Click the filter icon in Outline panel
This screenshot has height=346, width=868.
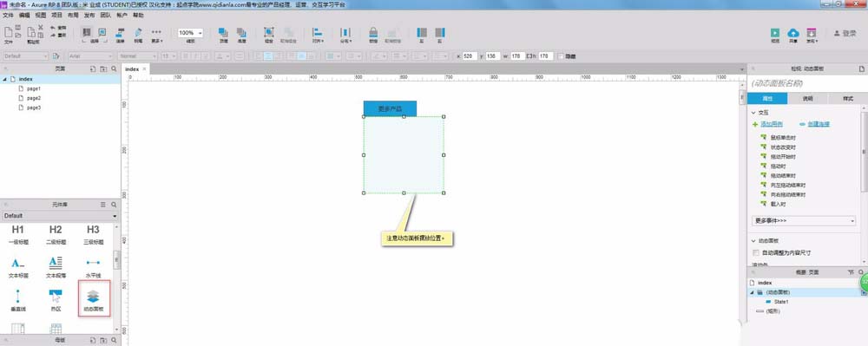[x=852, y=272]
